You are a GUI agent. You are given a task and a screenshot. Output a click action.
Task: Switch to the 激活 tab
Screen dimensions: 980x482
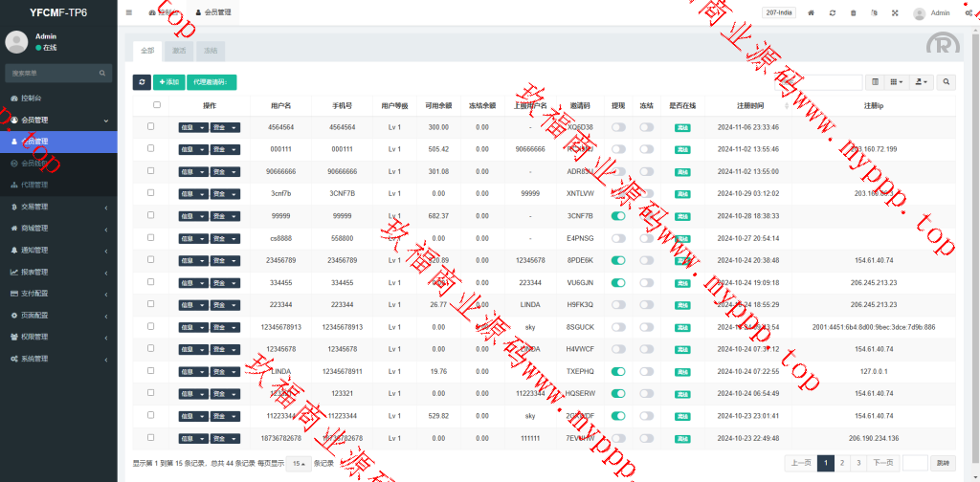[x=179, y=49]
